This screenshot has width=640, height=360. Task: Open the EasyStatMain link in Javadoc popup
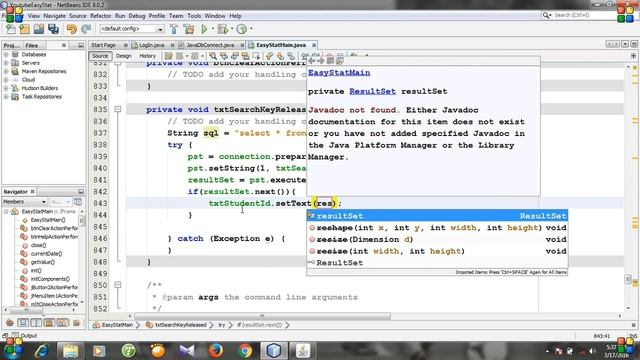coord(339,73)
